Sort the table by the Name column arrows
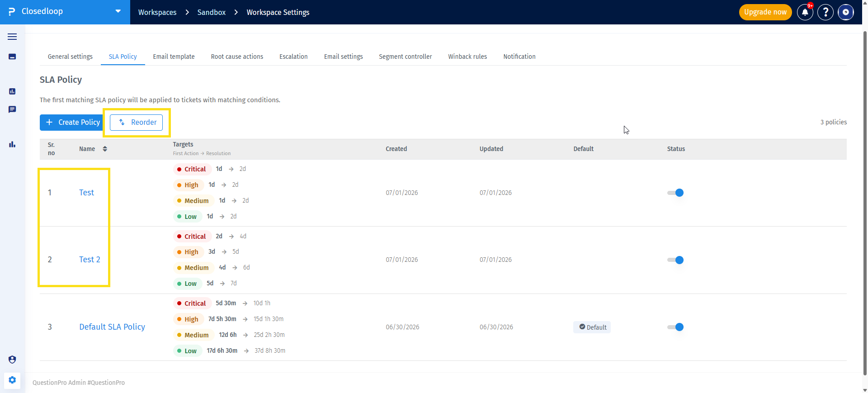 [x=105, y=149]
